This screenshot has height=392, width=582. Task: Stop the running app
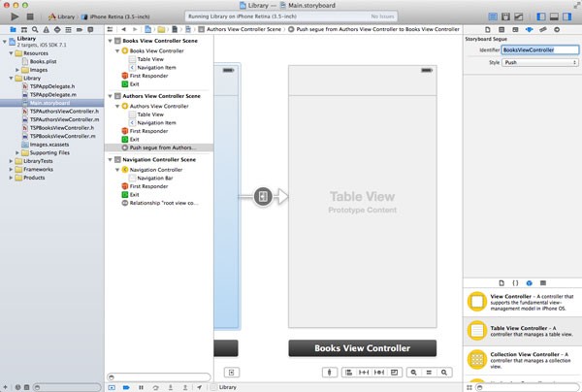pyautogui.click(x=30, y=16)
